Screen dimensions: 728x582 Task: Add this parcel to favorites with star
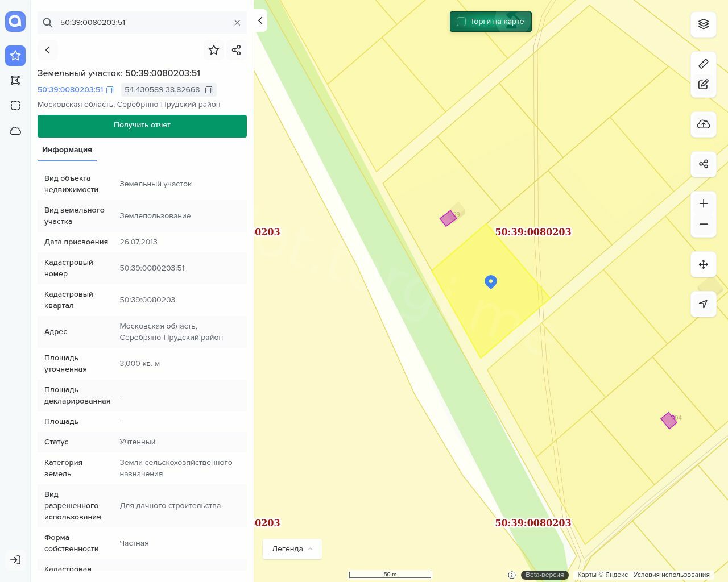(x=214, y=50)
